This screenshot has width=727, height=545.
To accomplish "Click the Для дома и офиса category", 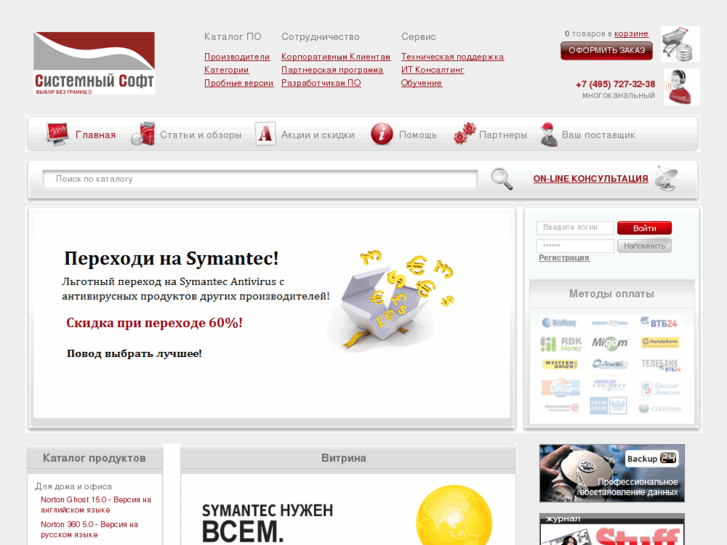I will 73,487.
